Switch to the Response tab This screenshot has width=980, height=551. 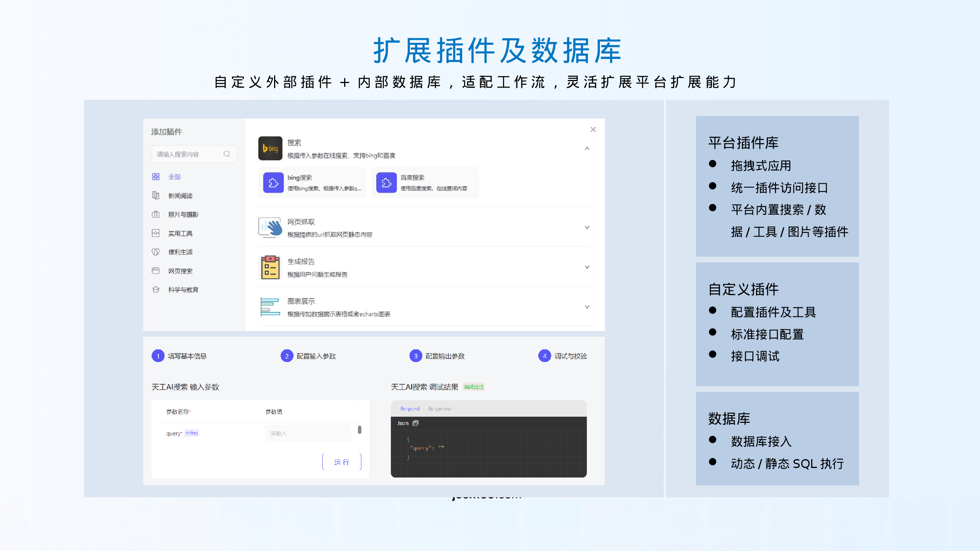(440, 409)
